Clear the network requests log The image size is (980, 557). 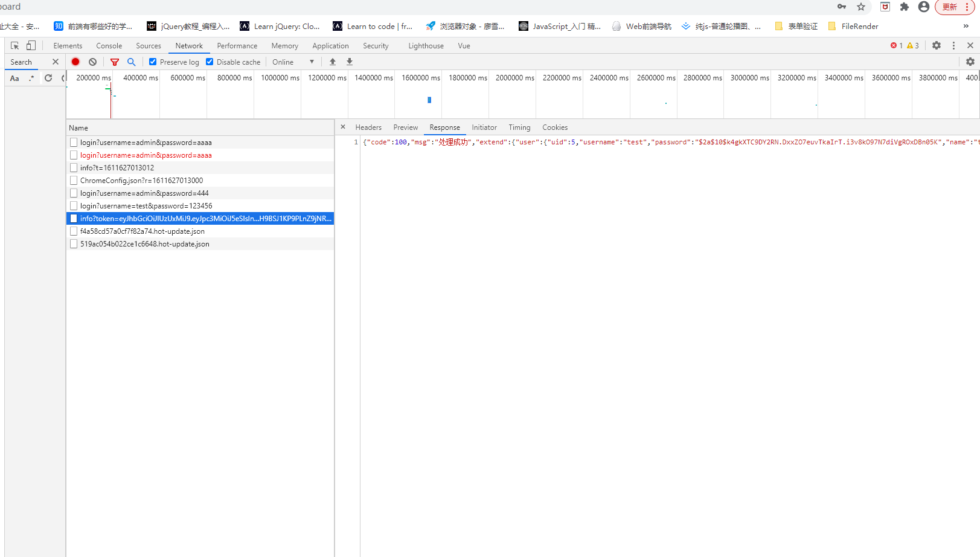point(92,62)
